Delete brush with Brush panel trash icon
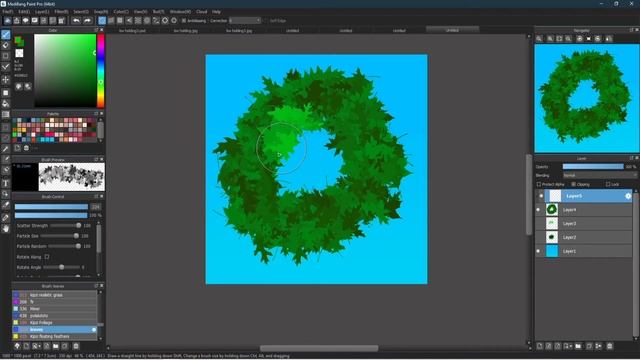Viewport: 640px width, 360px height. [x=76, y=346]
